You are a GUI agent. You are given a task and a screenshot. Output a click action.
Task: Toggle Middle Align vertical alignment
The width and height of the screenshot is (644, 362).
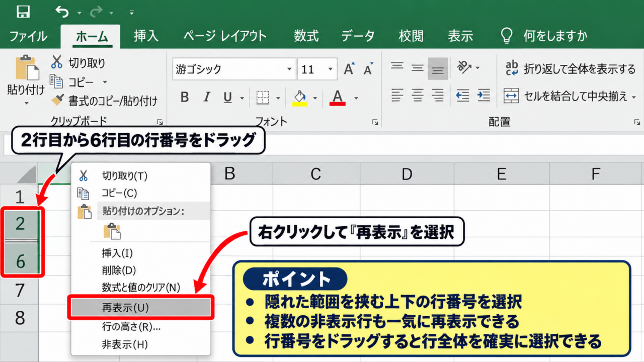pyautogui.click(x=418, y=67)
